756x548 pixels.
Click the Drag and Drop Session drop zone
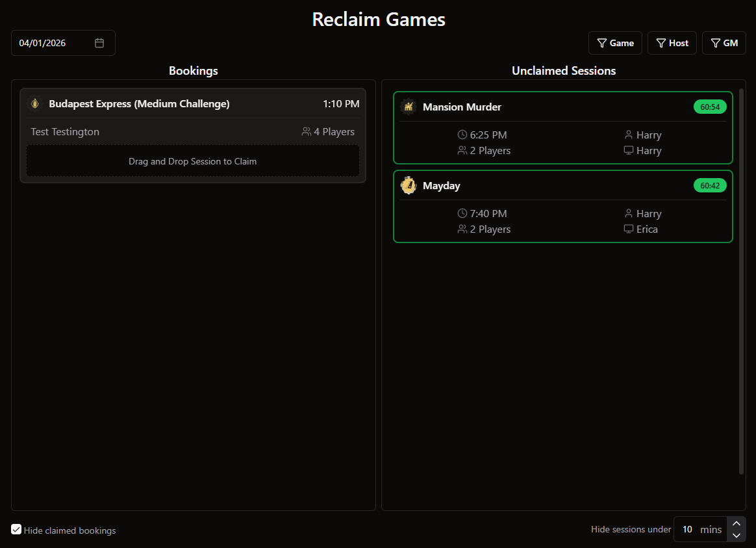[193, 161]
